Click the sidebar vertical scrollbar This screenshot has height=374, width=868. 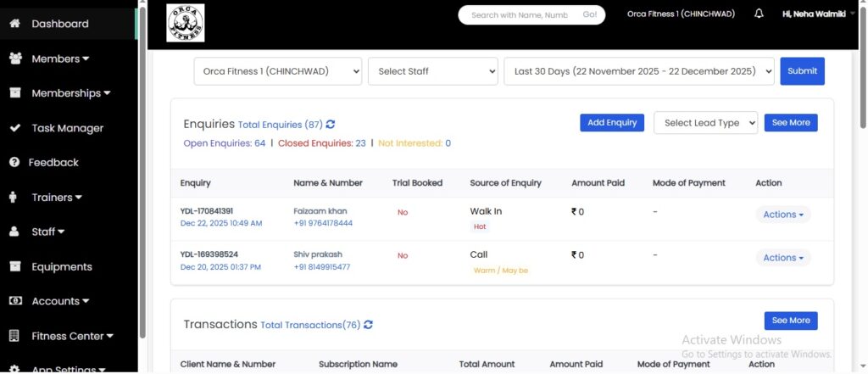pos(142,172)
